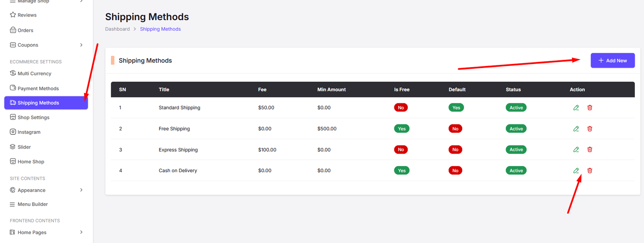This screenshot has height=243, width=644.
Task: Click trash icon for Cash on Delivery
Action: pos(590,171)
